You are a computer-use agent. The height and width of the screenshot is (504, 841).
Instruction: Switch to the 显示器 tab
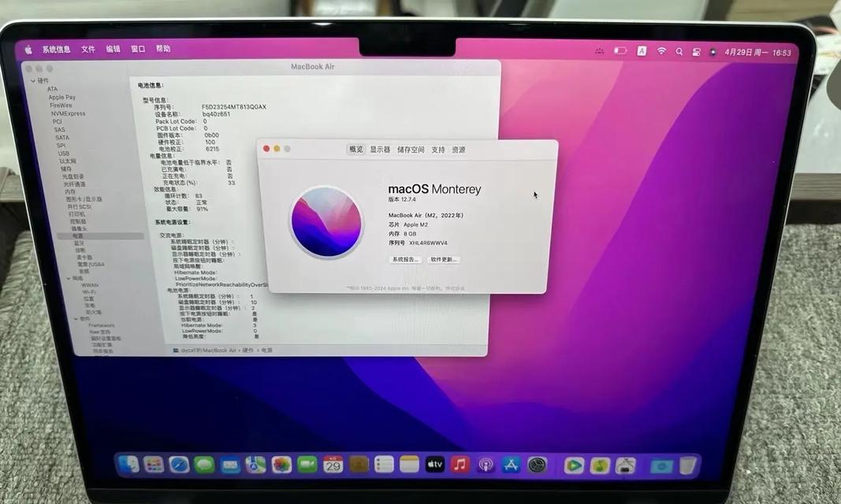[380, 150]
